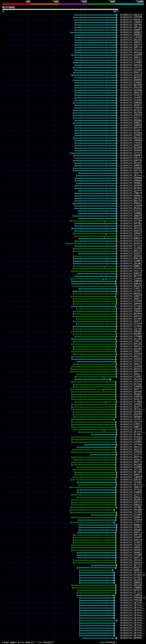Click the query end position 443

pyautogui.click(x=115, y=11)
